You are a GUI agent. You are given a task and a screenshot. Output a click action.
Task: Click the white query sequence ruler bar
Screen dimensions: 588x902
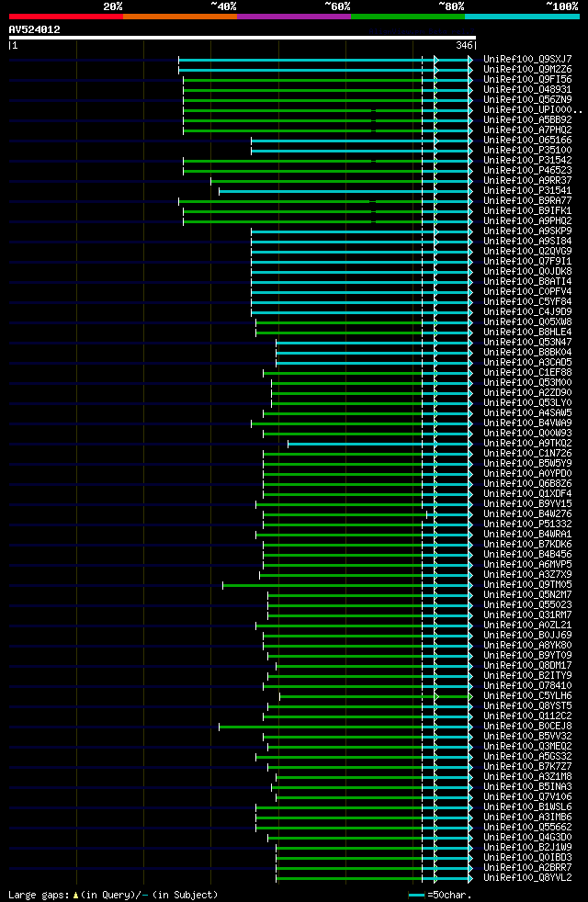(243, 38)
